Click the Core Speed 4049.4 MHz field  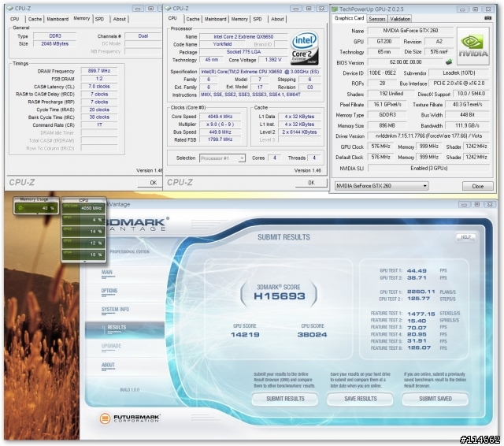click(220, 117)
